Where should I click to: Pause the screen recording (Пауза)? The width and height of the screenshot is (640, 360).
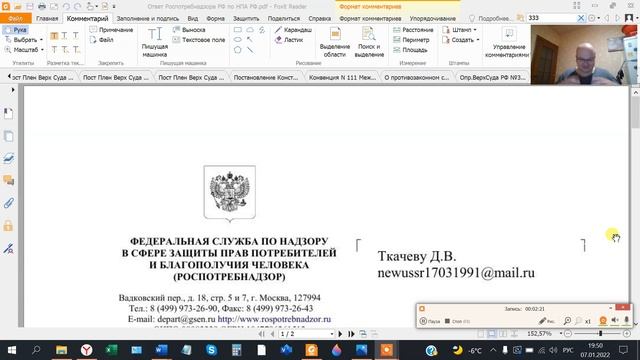click(430, 321)
